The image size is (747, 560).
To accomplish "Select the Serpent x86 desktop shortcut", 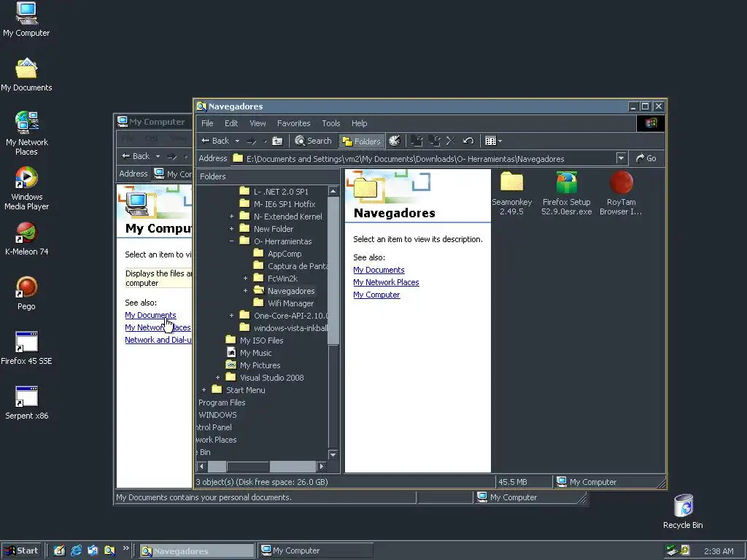I will (x=27, y=402).
